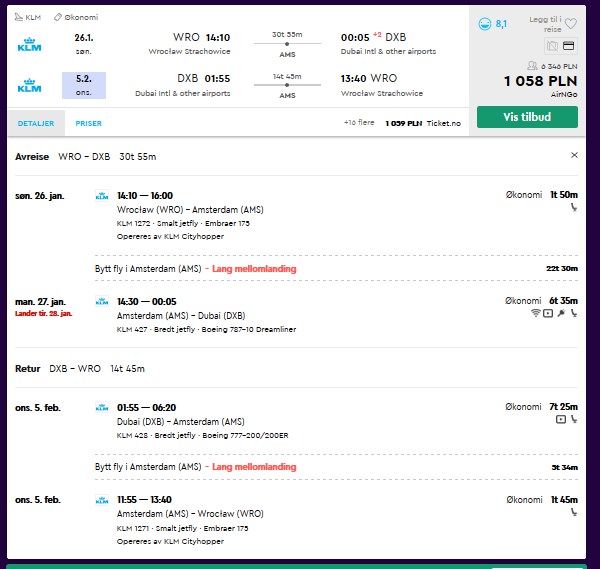Click second Lang mellomlanding warning, 5t 34m
The image size is (600, 569).
(x=254, y=467)
